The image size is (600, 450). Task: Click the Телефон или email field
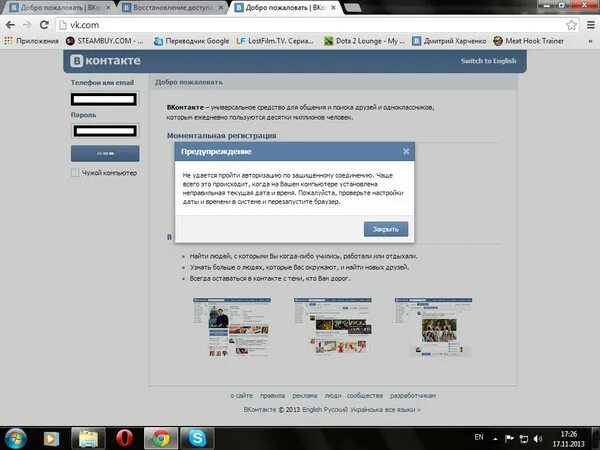[104, 99]
